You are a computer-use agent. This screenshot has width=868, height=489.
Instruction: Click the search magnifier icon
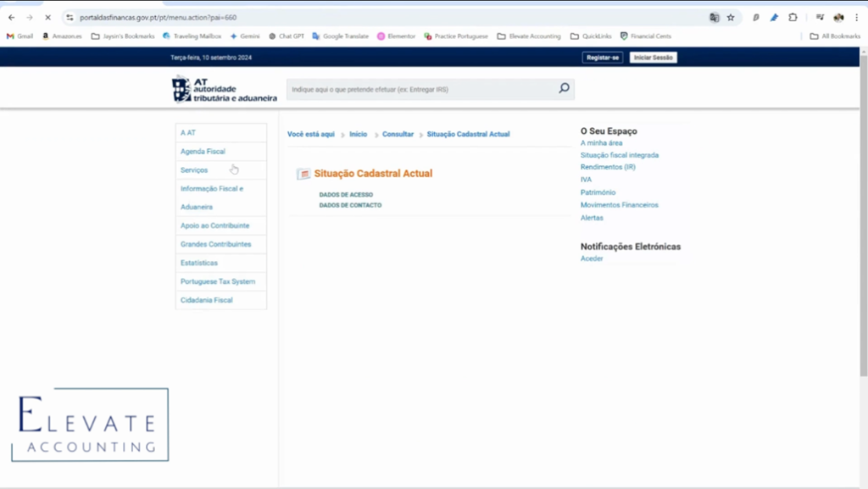564,88
